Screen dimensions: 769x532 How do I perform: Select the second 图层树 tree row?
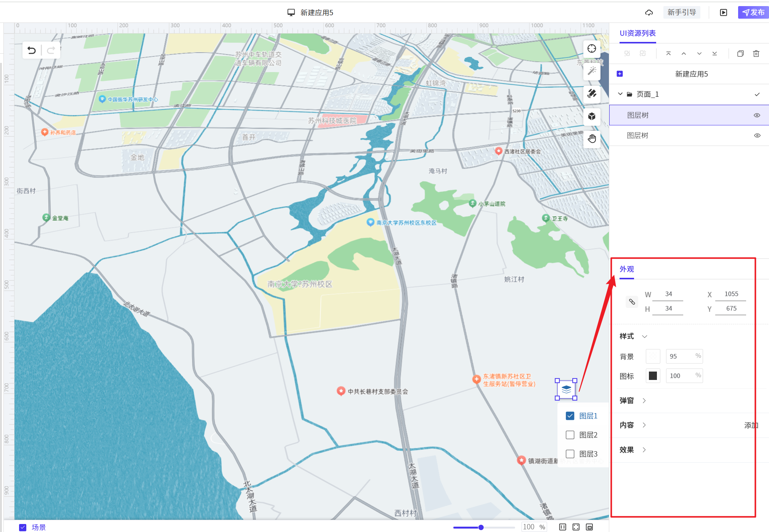coord(689,135)
